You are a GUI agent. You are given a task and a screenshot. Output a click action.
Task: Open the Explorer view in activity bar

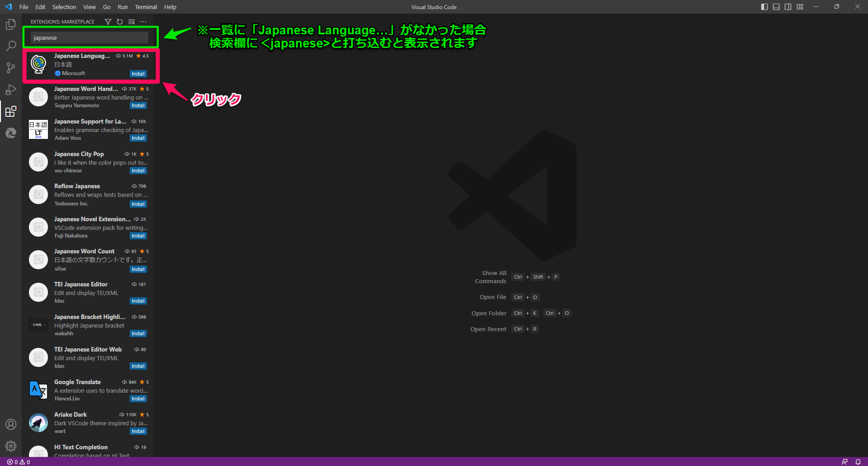coord(11,24)
